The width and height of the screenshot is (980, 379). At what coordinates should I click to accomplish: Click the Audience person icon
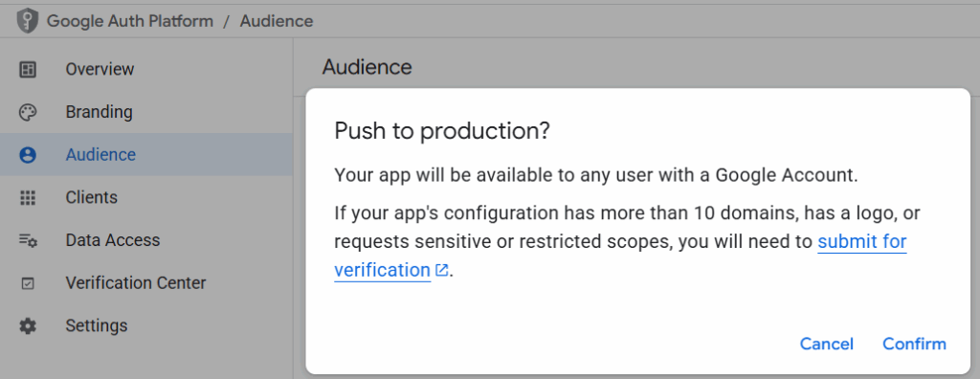(28, 155)
